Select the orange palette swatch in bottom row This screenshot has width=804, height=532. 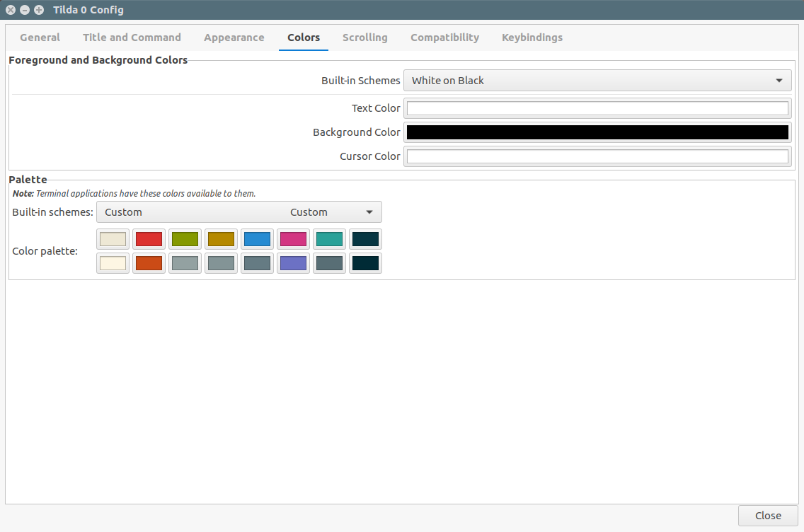[149, 263]
